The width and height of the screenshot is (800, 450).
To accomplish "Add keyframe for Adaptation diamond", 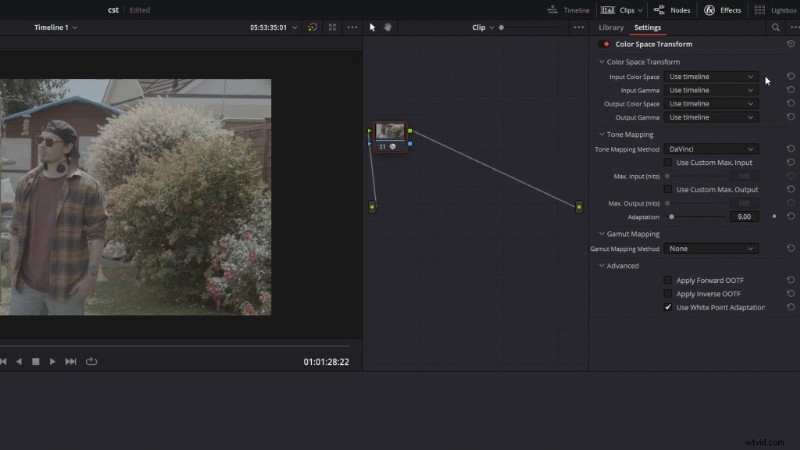I will pos(774,216).
